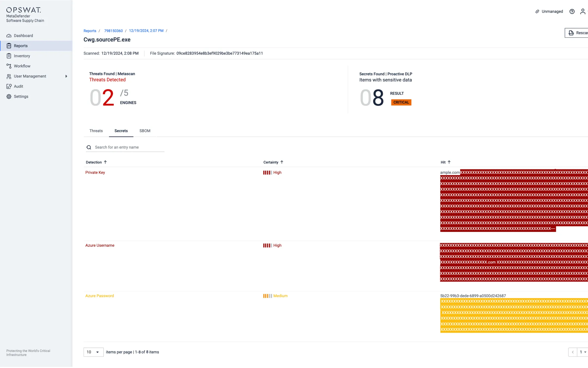
Task: Sort by the Detection column arrow
Action: click(105, 162)
